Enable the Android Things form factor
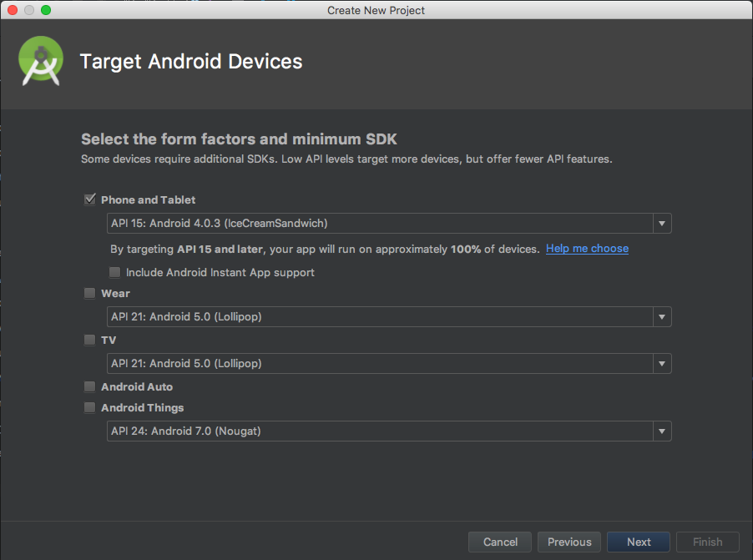Screen dimensions: 753x560 tap(89, 407)
